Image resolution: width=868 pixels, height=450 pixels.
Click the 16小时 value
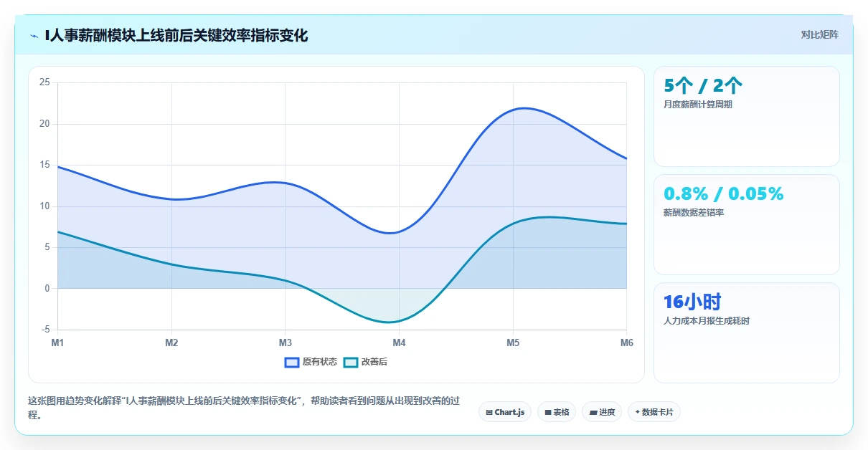click(x=692, y=302)
